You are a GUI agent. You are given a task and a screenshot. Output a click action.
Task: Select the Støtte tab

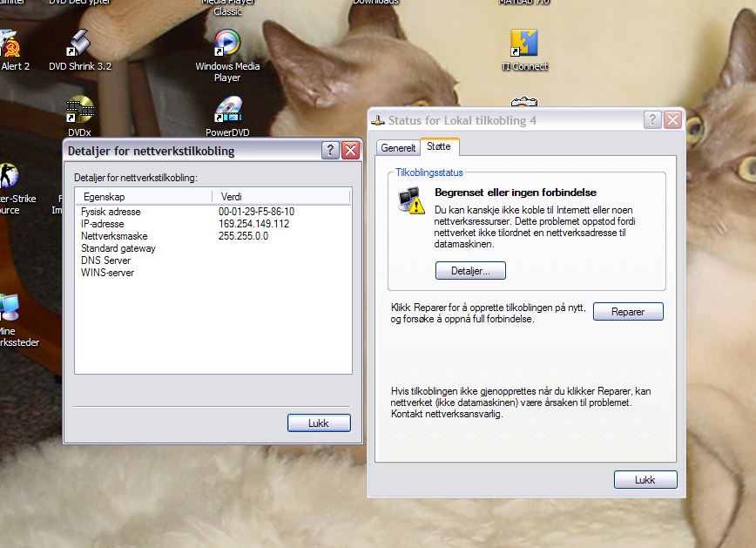(439, 146)
